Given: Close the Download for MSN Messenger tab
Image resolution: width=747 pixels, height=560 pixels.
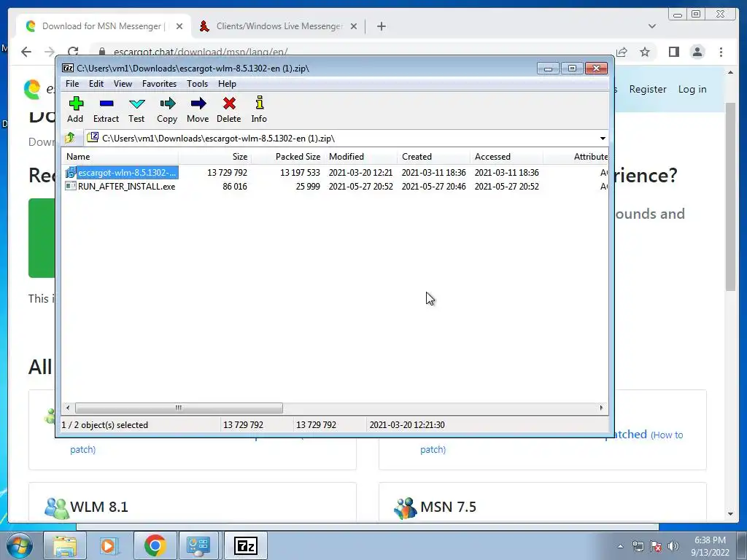Looking at the screenshot, I should pyautogui.click(x=179, y=26).
